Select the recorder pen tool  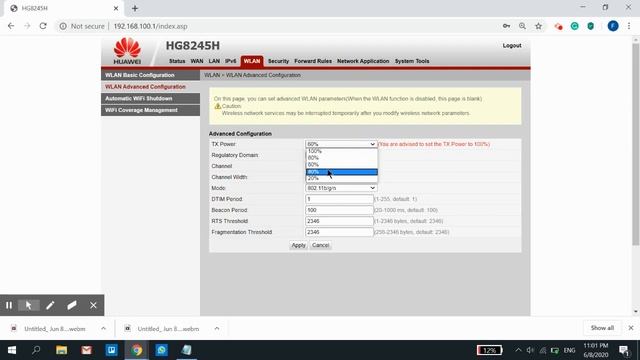[x=50, y=305]
